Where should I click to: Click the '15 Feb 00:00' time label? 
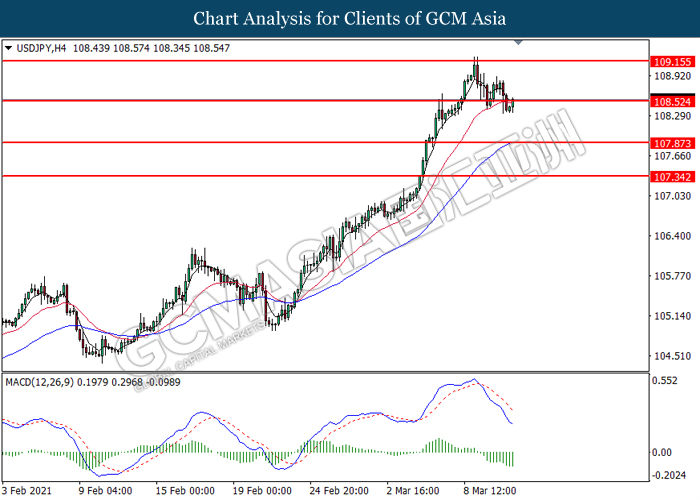186,491
